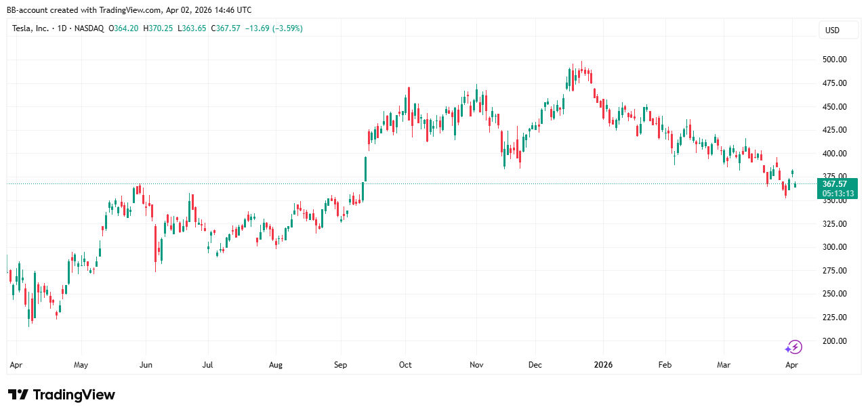Screen dimensions: 868x415
Task: Click the current price tag 367.57
Action: [834, 183]
